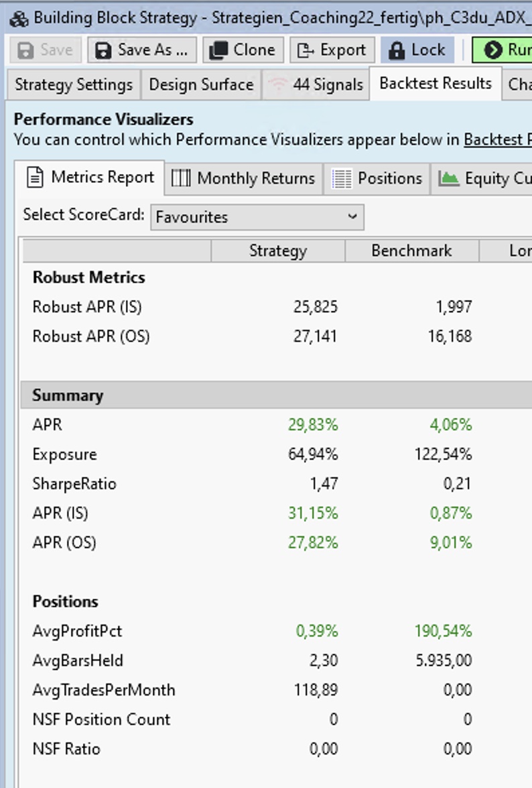Click the Building Block title bar icon

(x=18, y=17)
